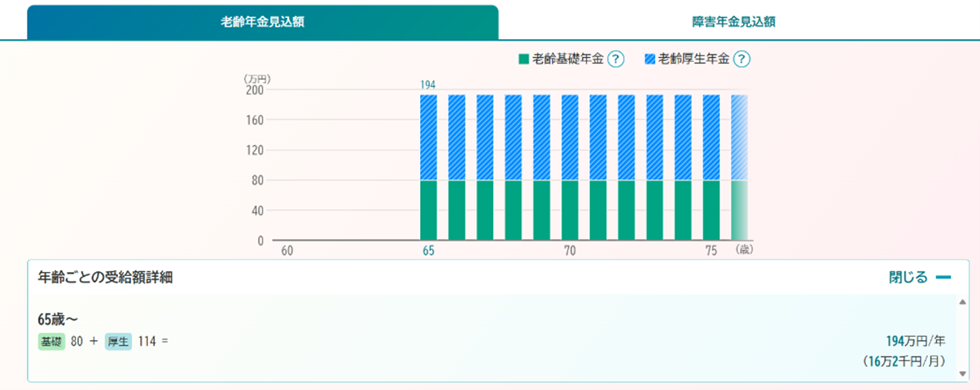Click the blue 厚生 badge in details
The width and height of the screenshot is (980, 390).
coord(118,341)
